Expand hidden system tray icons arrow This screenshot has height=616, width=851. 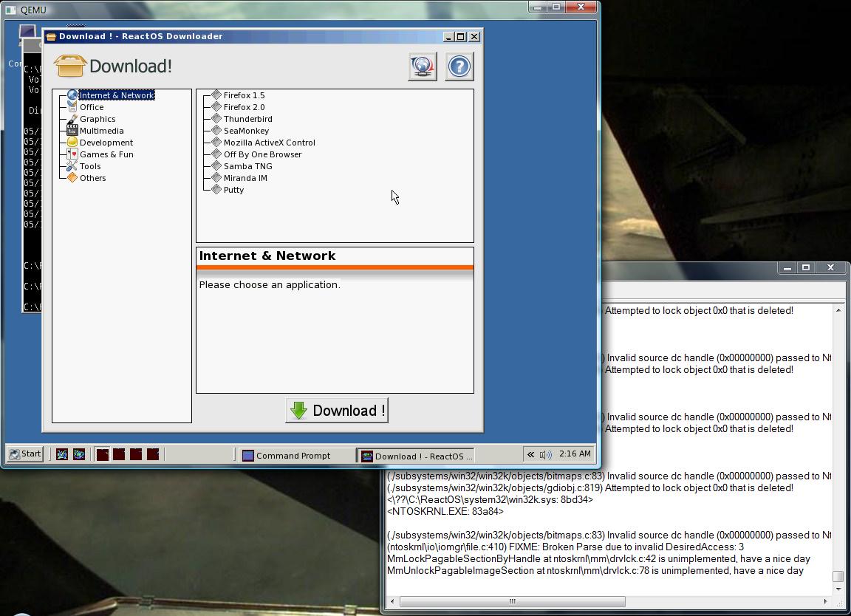pyautogui.click(x=530, y=455)
